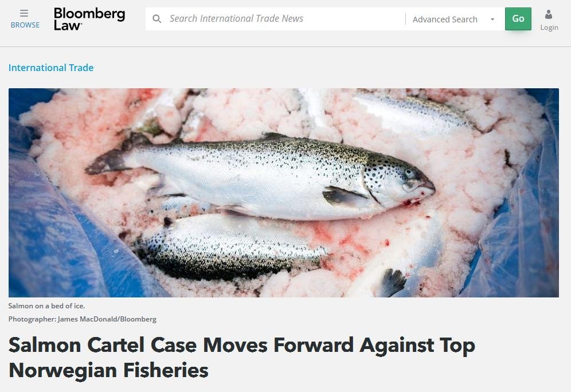Open the salmon on ice hero image
The width and height of the screenshot is (571, 392).
[x=284, y=193]
